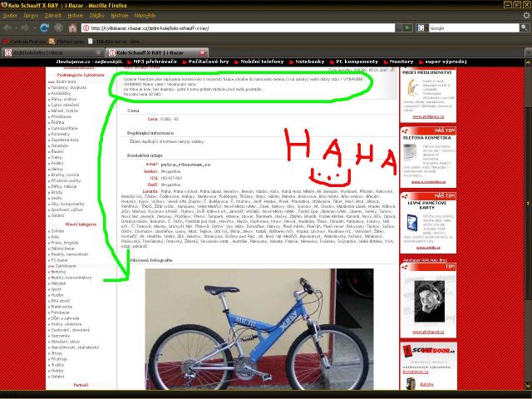Click the Google search box

pyautogui.click(x=467, y=27)
